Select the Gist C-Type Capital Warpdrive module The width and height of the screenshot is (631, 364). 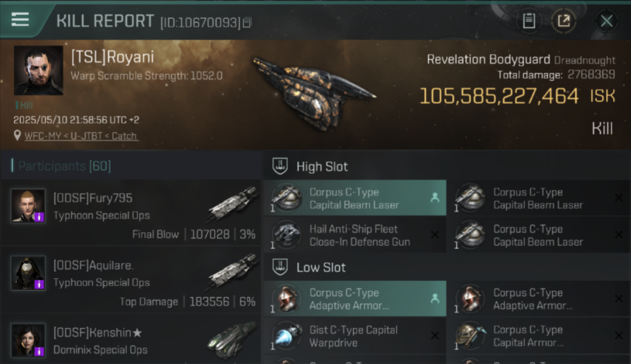355,336
